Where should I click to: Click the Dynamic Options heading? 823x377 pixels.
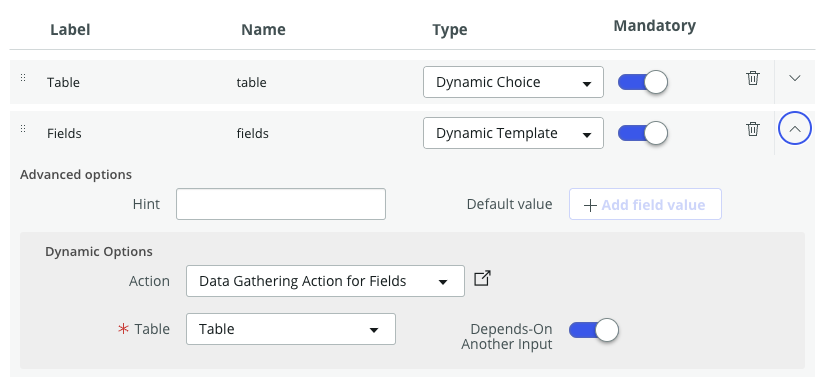(99, 252)
